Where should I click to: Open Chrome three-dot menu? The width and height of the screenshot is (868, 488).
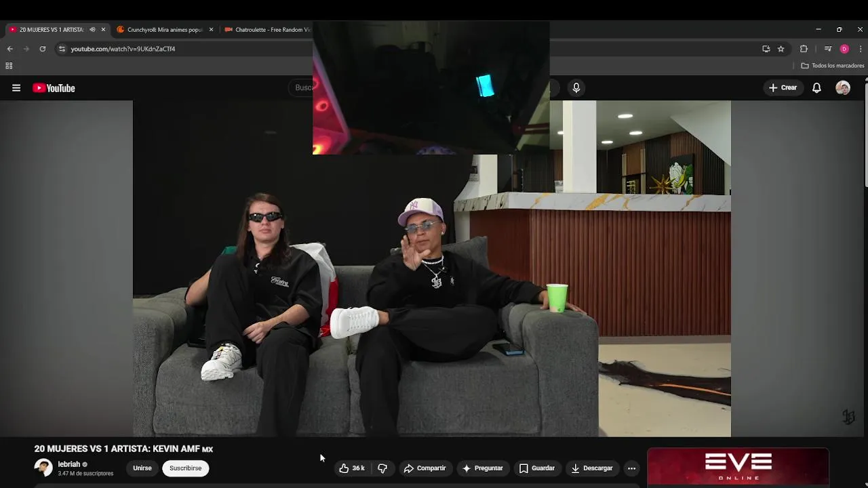pyautogui.click(x=861, y=49)
